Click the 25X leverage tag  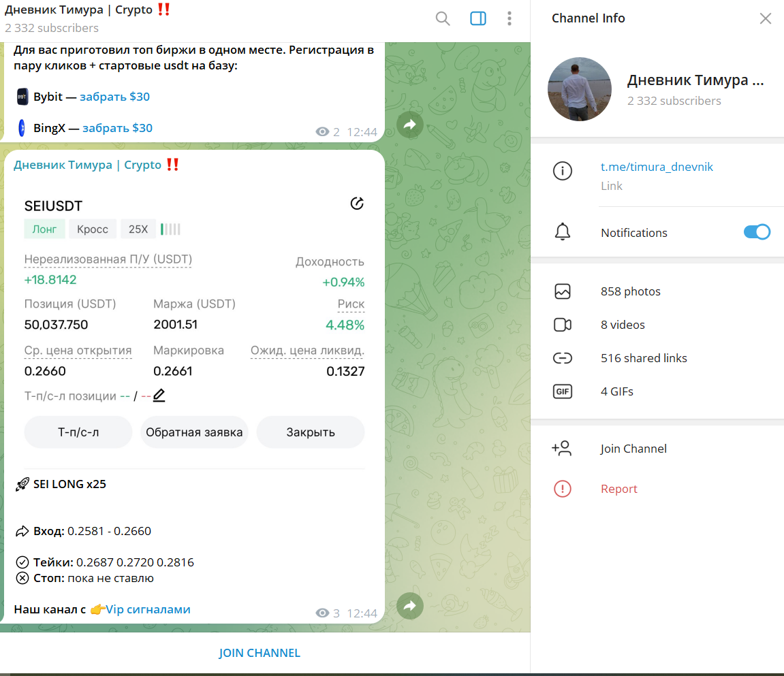138,229
